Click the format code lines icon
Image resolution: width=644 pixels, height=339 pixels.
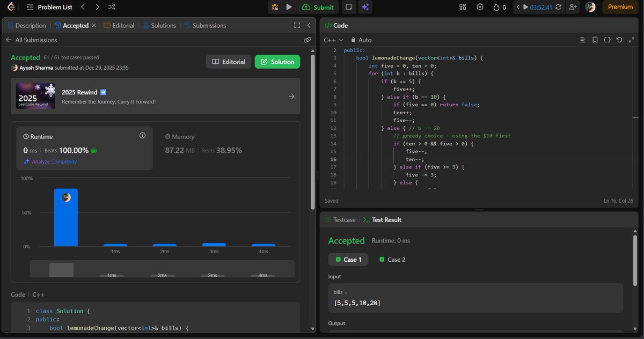(x=583, y=40)
